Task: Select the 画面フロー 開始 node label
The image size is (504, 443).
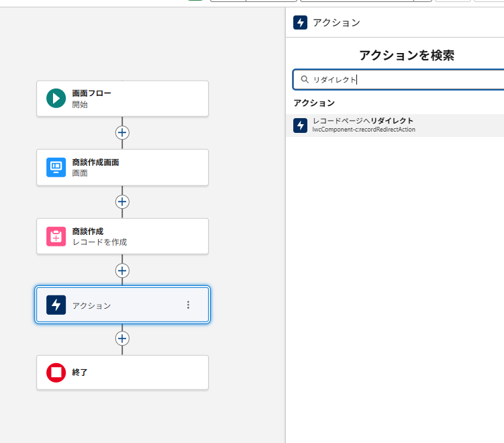Action: (91, 99)
